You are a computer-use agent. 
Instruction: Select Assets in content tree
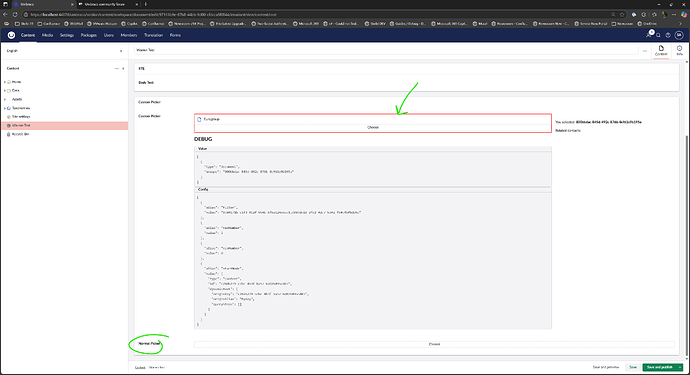coord(17,99)
